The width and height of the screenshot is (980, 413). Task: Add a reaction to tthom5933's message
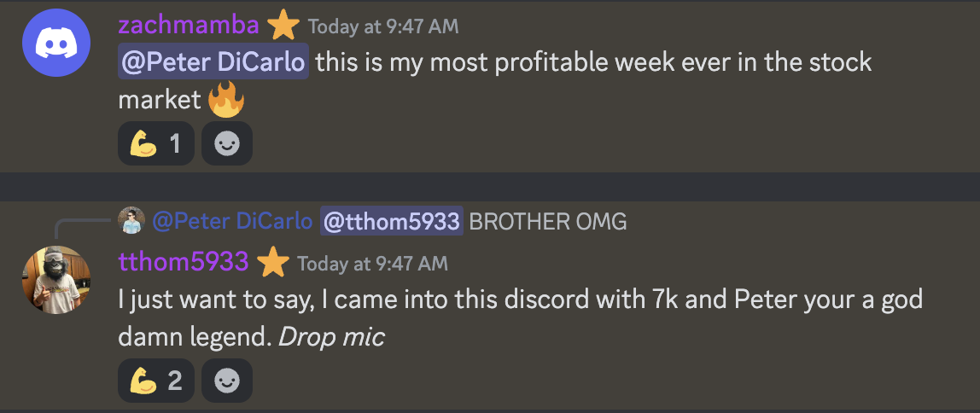pos(227,380)
